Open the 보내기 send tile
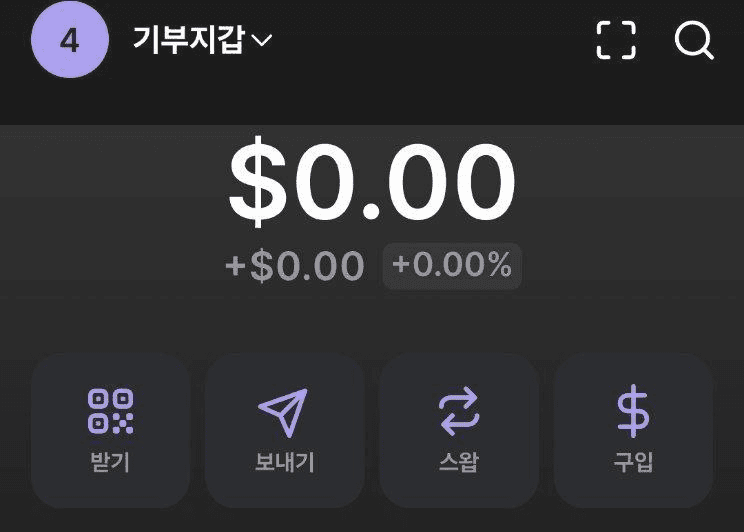The height and width of the screenshot is (532, 744). [285, 430]
